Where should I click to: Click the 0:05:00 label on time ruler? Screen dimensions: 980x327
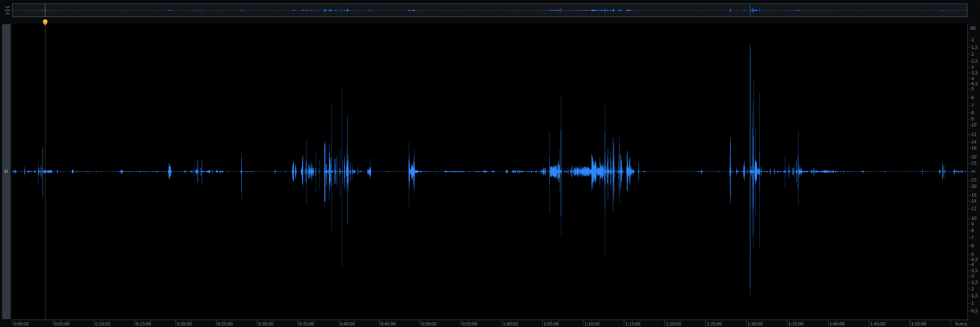point(61,324)
